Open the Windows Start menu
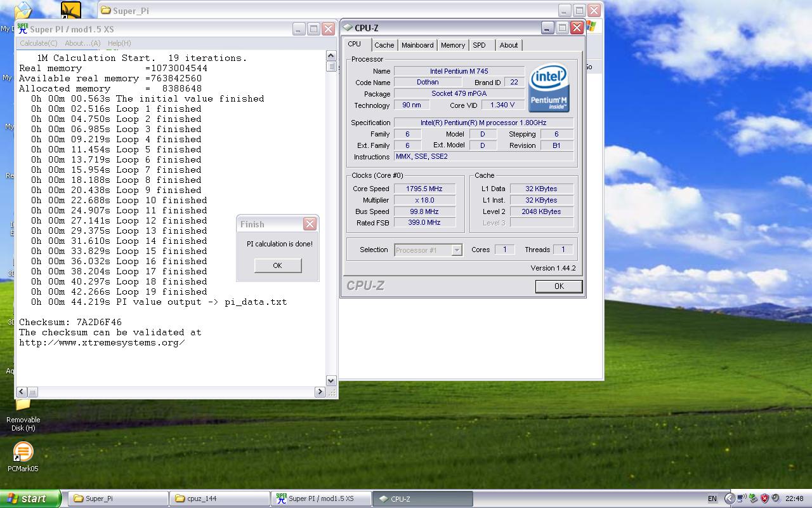 (30, 498)
